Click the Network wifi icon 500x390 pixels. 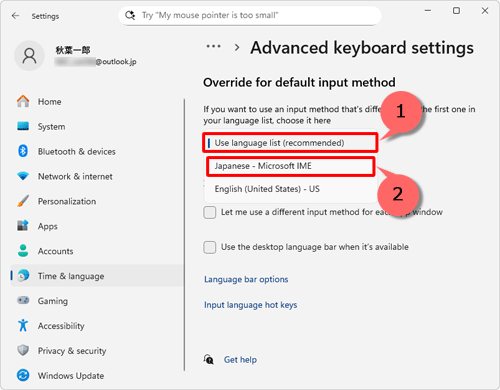tap(23, 176)
